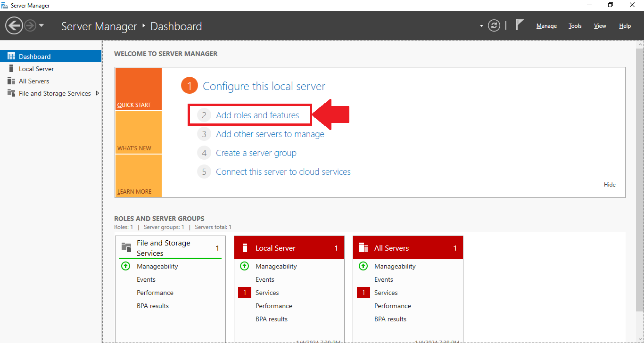This screenshot has width=644, height=343.
Task: Open Local Server from the navigation pane
Action: pyautogui.click(x=10, y=68)
